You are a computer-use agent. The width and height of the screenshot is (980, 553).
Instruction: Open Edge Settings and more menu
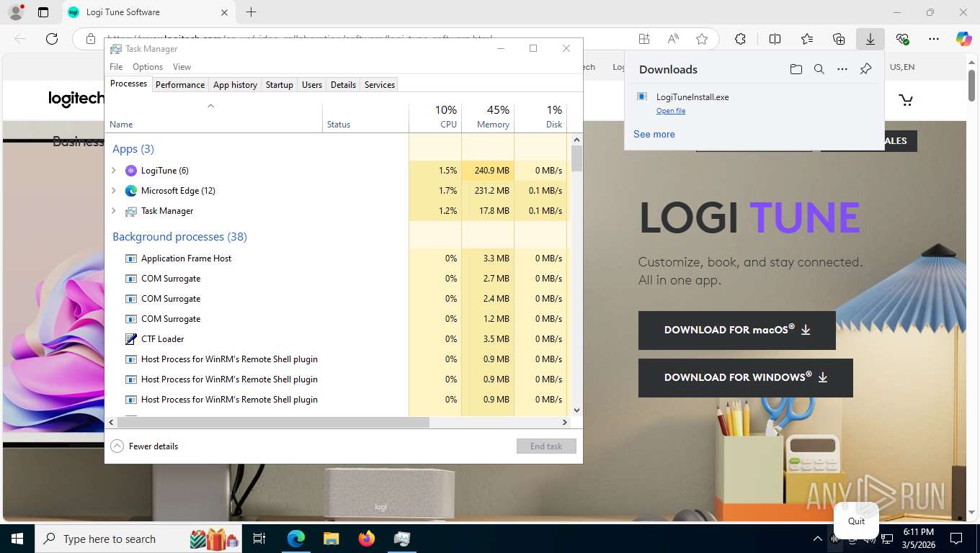click(934, 39)
